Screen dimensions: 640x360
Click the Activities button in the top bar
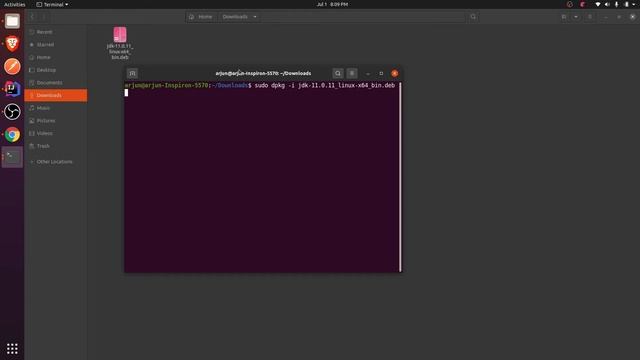(14, 4)
